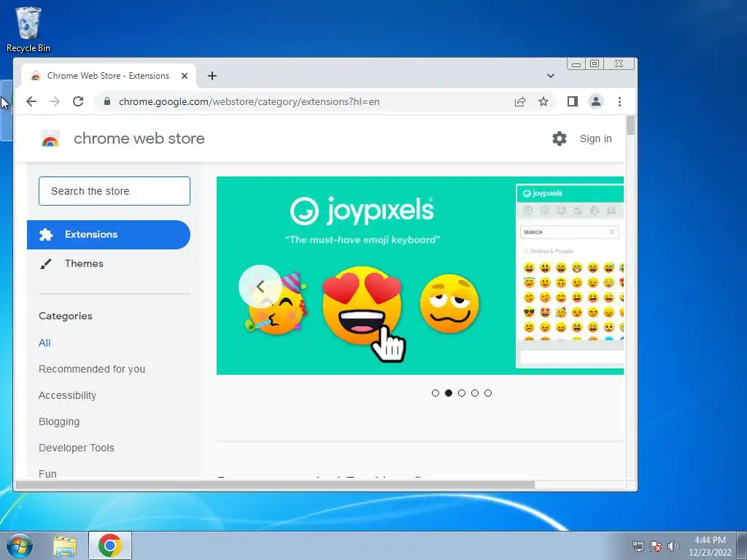Viewport: 747px width, 560px height.
Task: Open the Chrome profile avatar
Action: click(x=596, y=101)
